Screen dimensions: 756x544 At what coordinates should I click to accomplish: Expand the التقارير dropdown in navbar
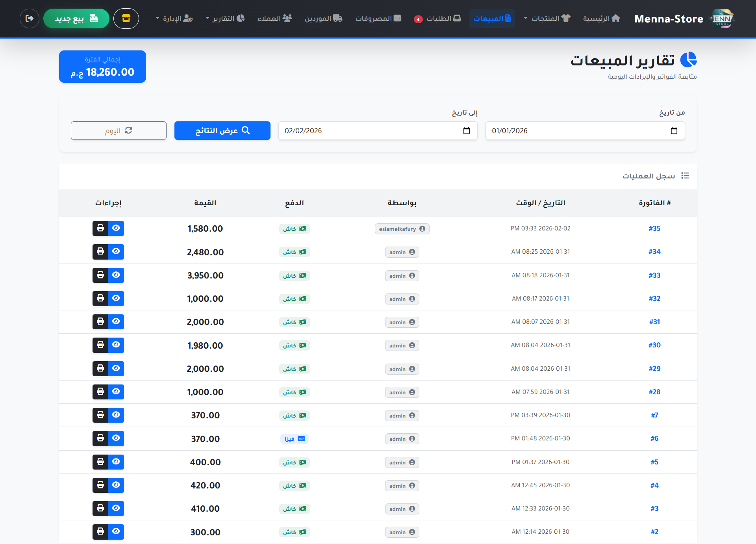click(225, 19)
